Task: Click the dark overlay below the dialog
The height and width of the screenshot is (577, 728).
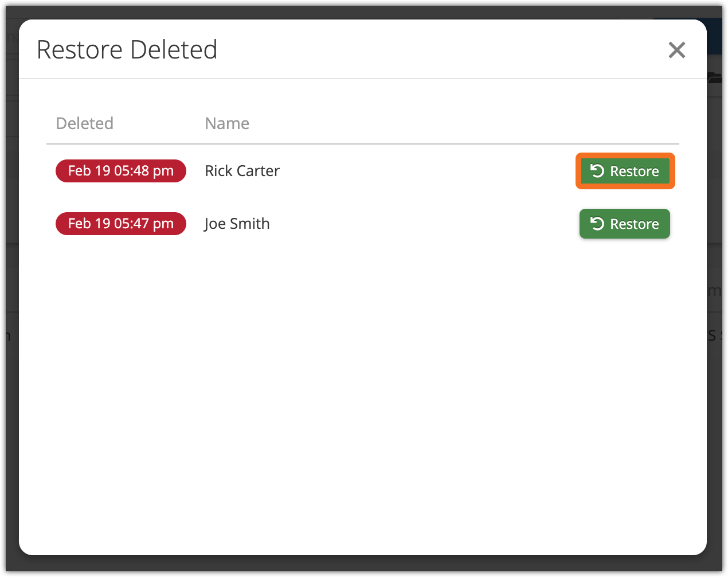Action: click(x=364, y=566)
